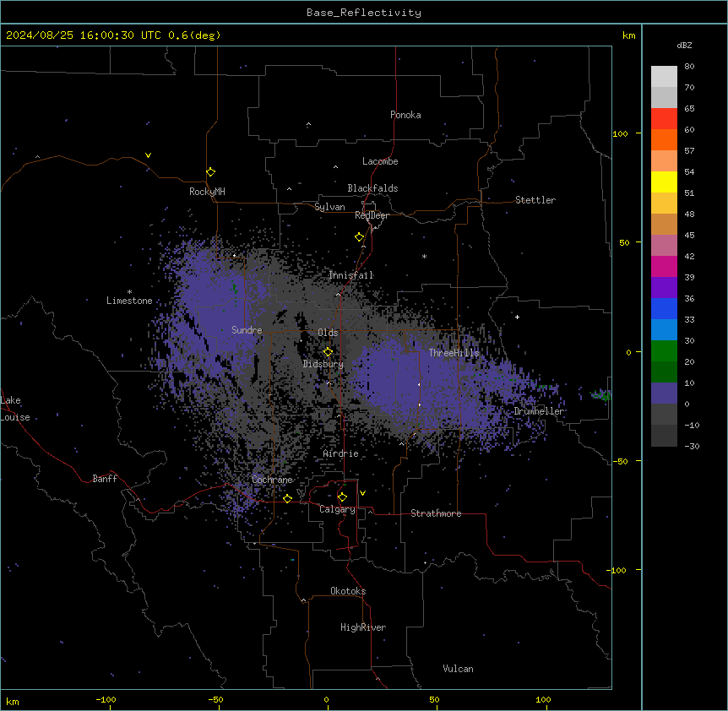Click the yellow diamond marker beside RockyMH

[210, 172]
